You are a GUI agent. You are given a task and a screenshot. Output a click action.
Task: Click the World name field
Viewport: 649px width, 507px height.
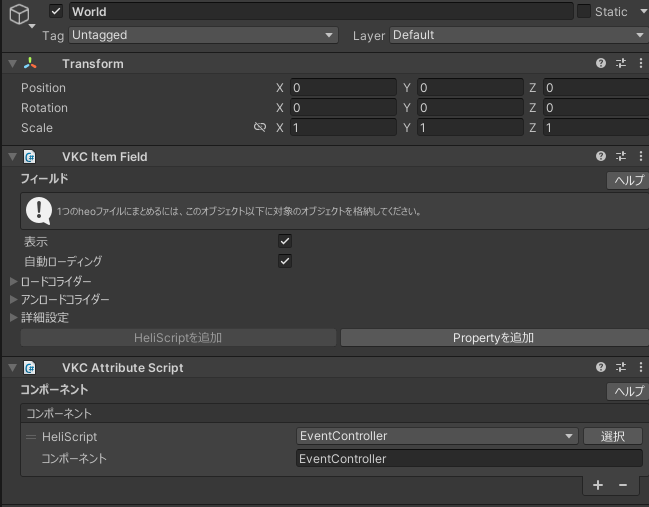[x=321, y=12]
